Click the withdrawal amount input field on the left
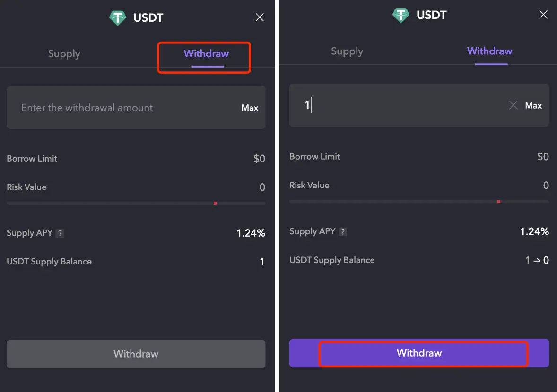The height and width of the screenshot is (392, 557). (118, 108)
